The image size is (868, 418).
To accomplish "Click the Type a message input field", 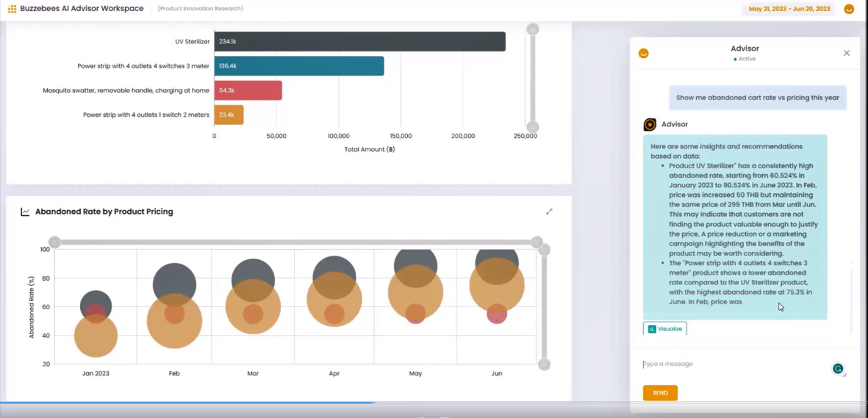I will 735,364.
